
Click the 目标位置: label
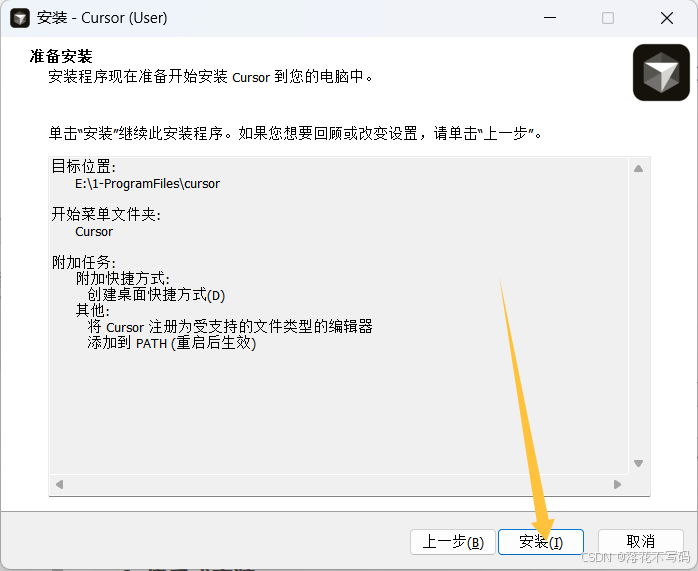pos(84,166)
